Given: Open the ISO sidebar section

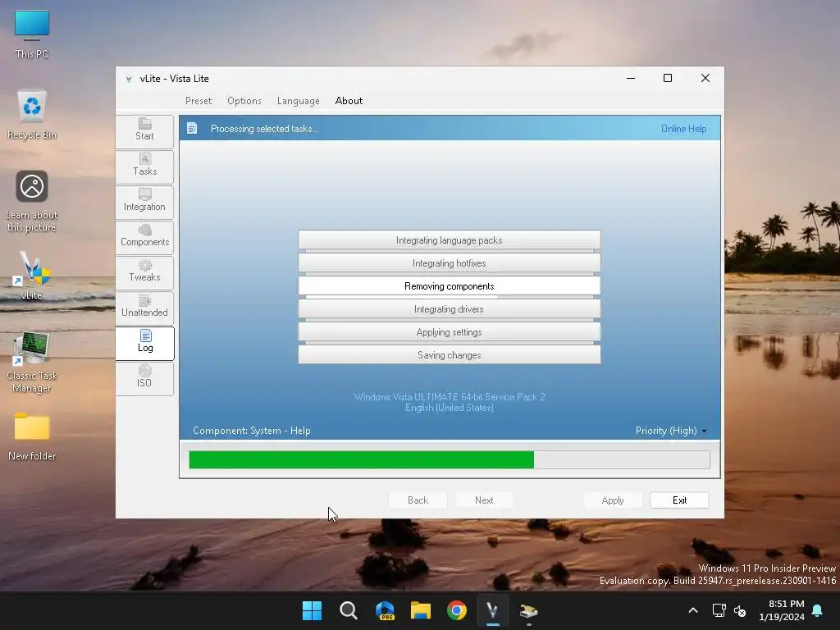Looking at the screenshot, I should tap(144, 379).
